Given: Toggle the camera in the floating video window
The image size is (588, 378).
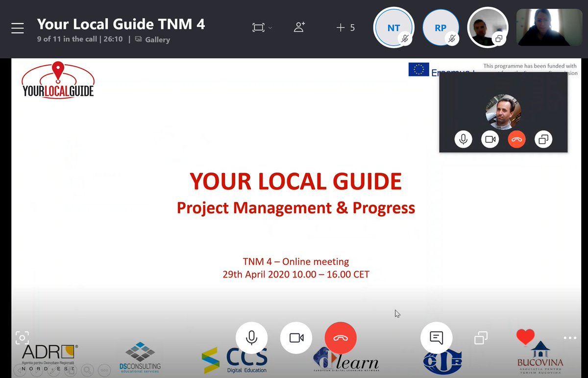Looking at the screenshot, I should tap(490, 139).
